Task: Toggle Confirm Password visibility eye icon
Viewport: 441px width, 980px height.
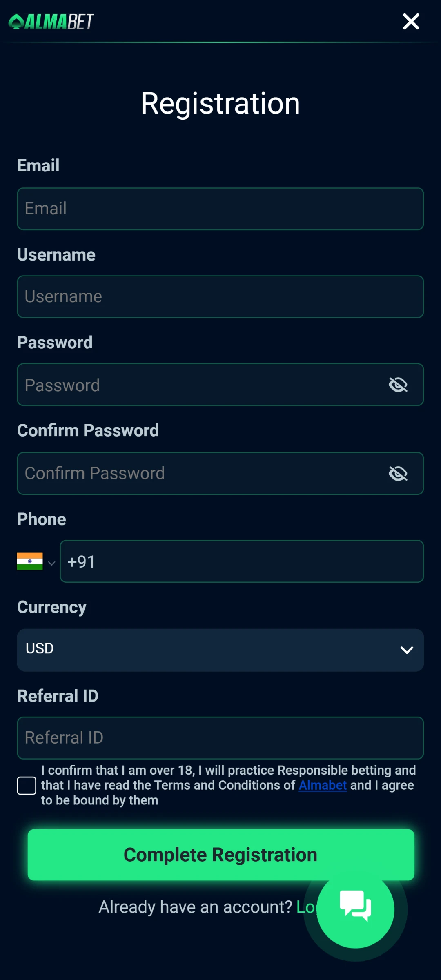Action: tap(398, 474)
